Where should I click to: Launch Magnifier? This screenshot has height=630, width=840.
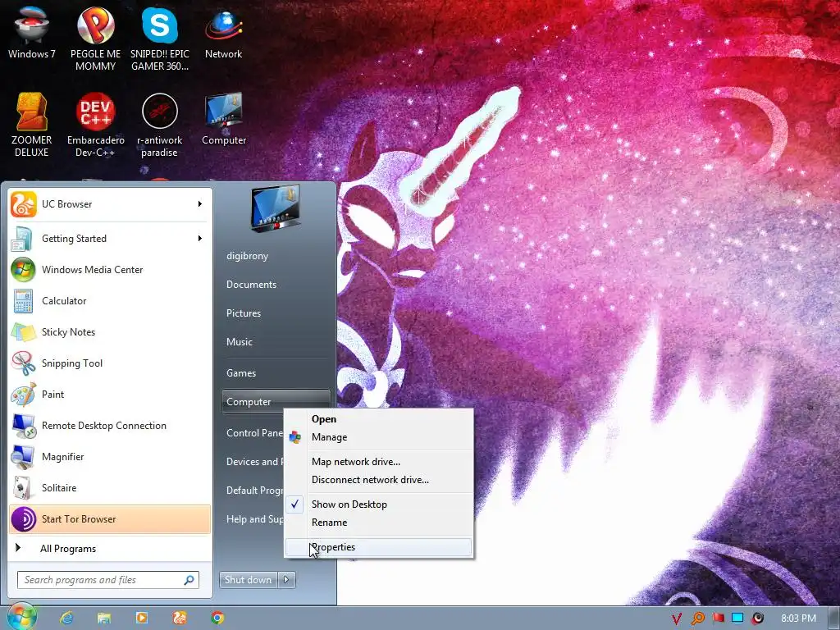(110, 456)
